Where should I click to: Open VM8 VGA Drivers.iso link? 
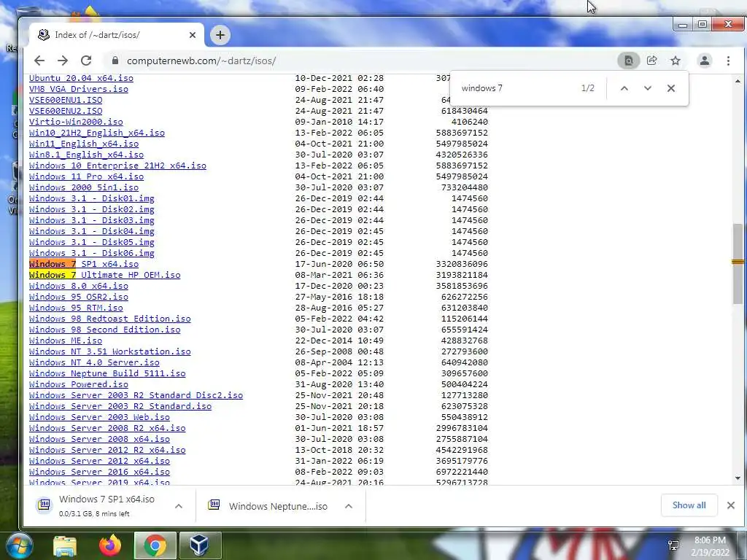pos(79,89)
